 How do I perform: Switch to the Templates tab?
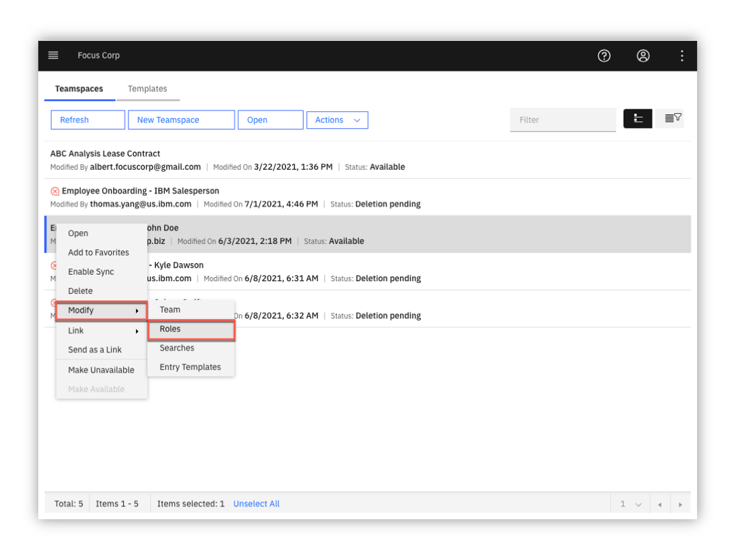(148, 89)
